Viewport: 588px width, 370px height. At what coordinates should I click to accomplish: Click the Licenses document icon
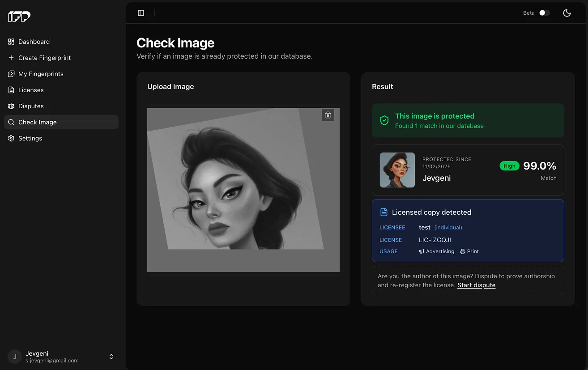click(11, 90)
